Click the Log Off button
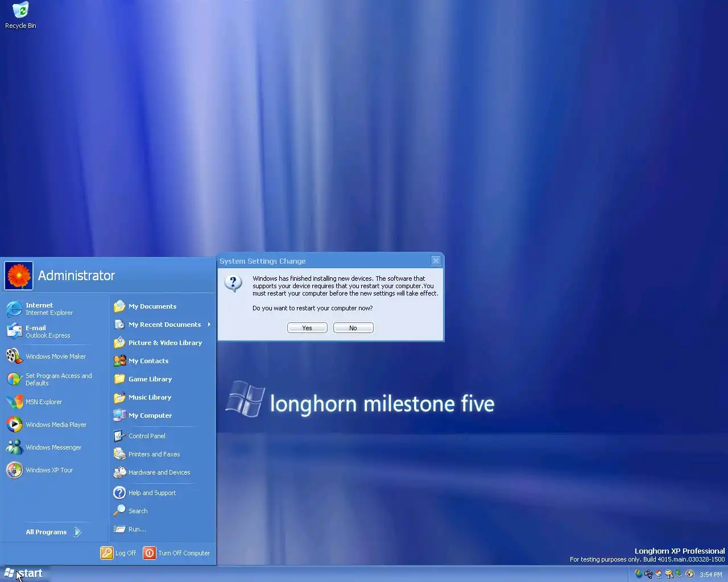This screenshot has height=582, width=728. 118,553
